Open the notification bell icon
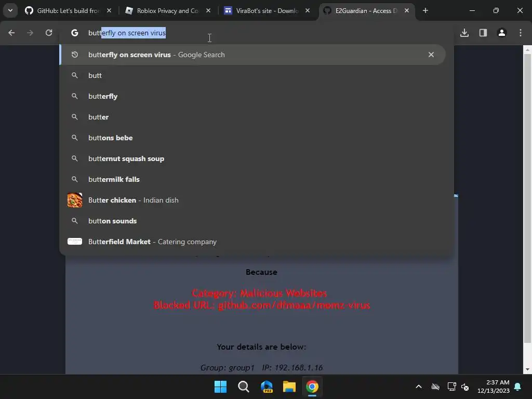The width and height of the screenshot is (532, 399). [x=518, y=387]
